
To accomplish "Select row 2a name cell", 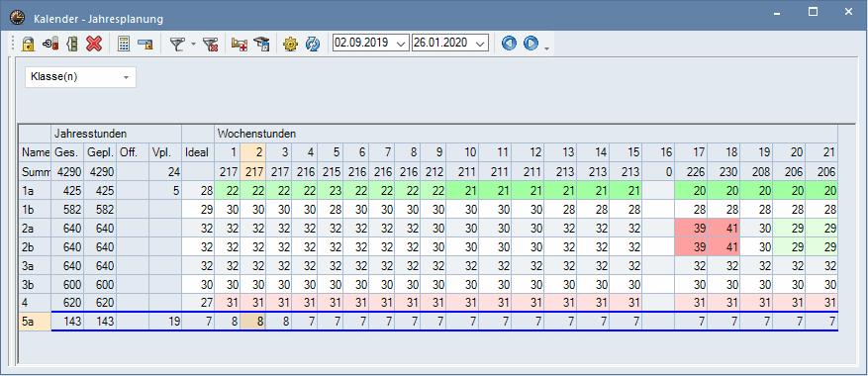I will coord(35,229).
